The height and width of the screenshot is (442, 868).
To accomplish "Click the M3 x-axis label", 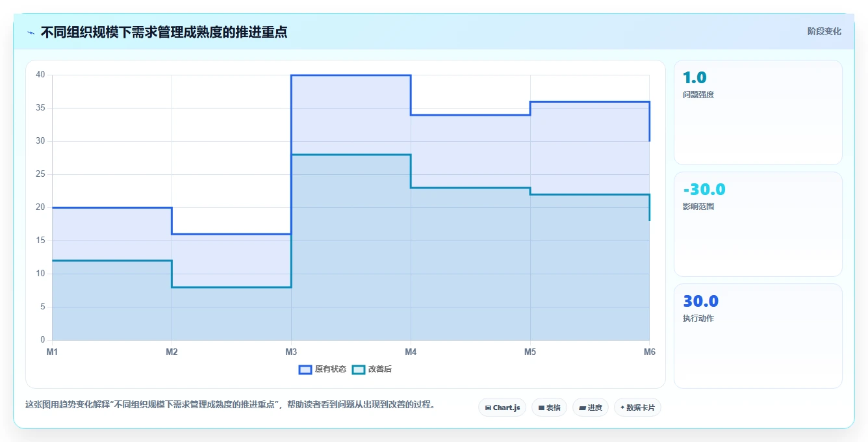I will click(x=291, y=352).
